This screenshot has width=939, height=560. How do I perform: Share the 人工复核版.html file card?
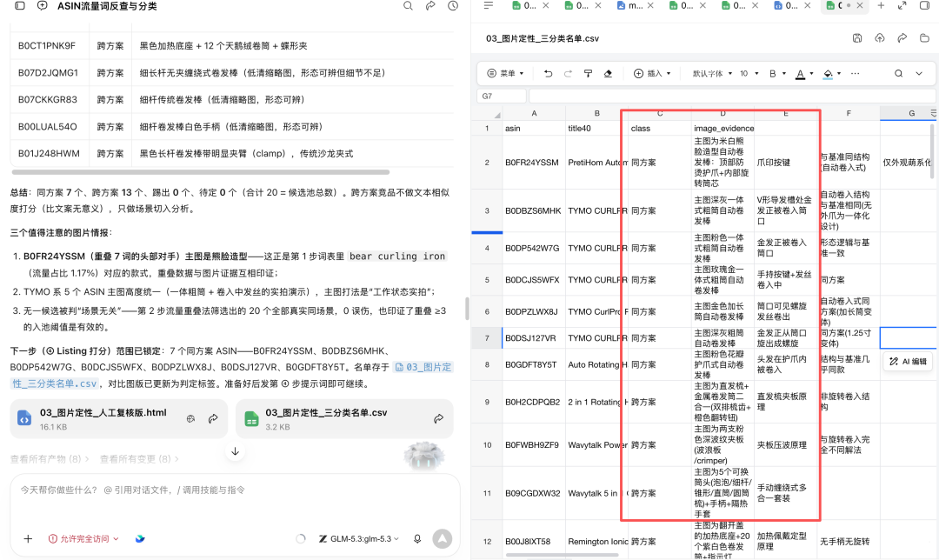tap(213, 418)
